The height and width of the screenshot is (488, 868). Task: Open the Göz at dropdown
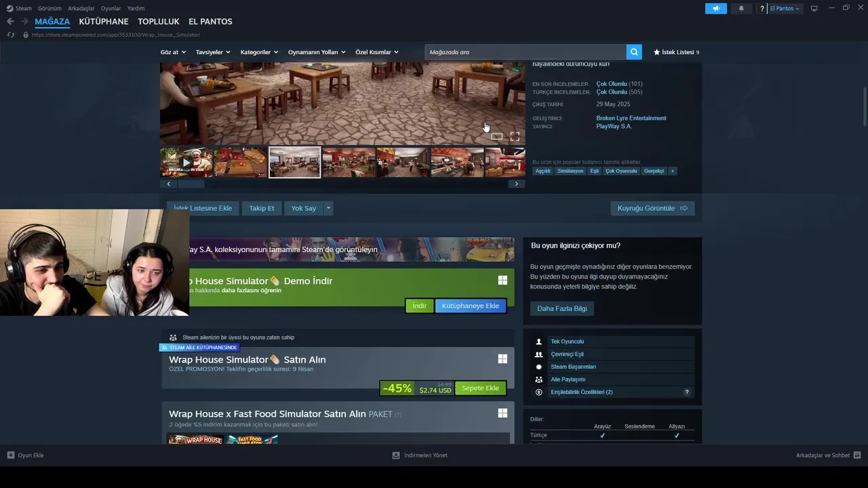tap(172, 52)
